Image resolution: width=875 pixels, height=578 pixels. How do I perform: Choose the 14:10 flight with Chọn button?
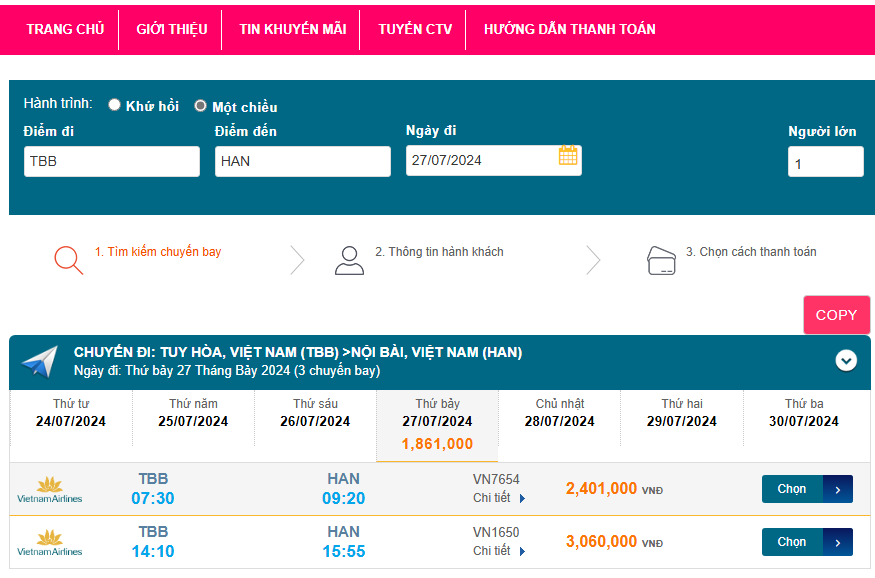pos(806,542)
